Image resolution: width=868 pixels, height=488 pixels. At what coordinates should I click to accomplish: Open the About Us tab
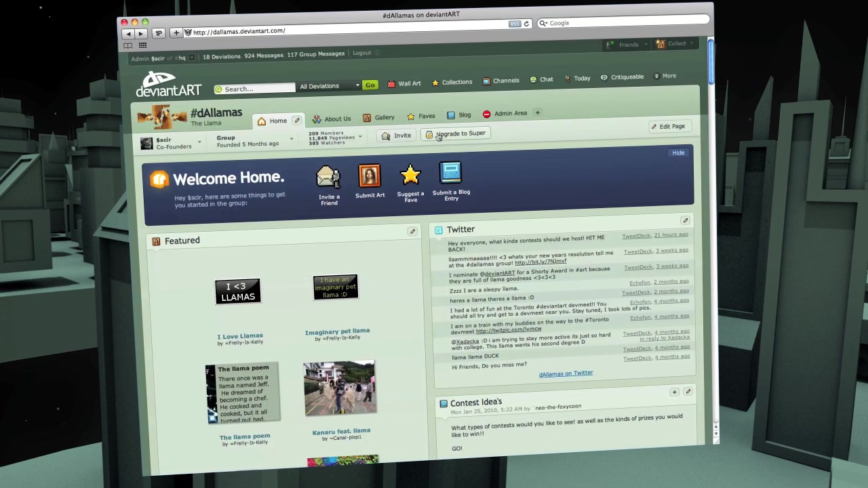pyautogui.click(x=331, y=119)
